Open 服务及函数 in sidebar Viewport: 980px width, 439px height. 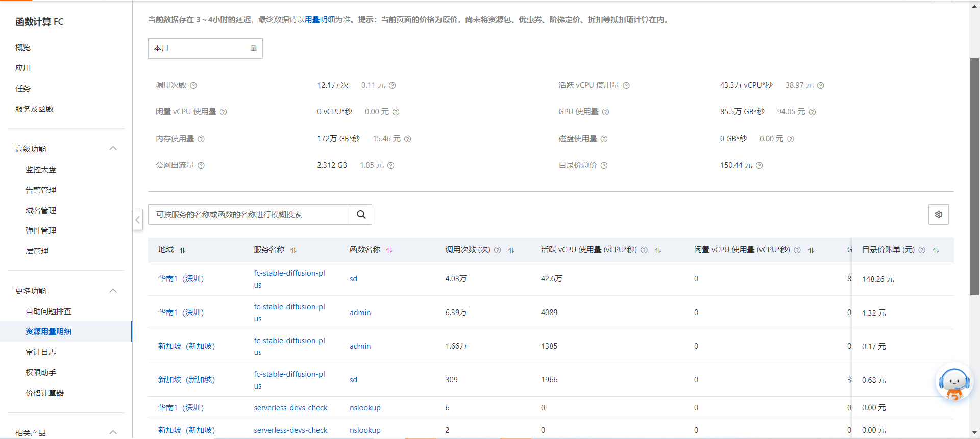point(34,109)
